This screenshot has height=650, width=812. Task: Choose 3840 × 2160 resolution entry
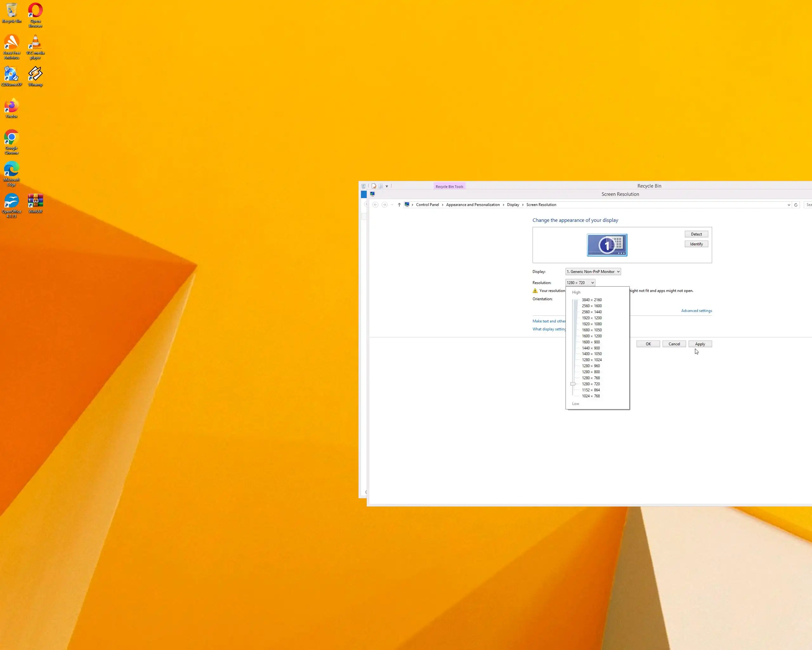click(x=591, y=300)
